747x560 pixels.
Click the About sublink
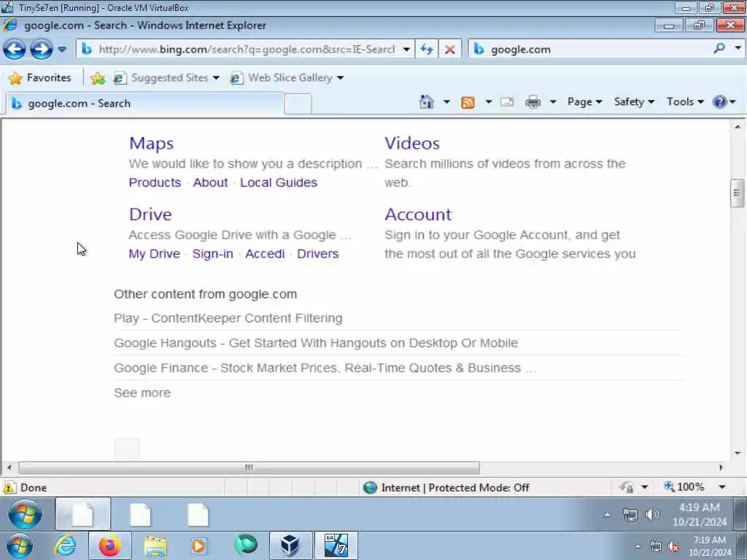tap(210, 182)
